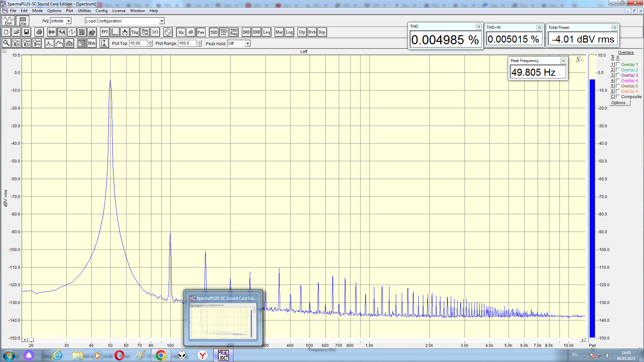Toggle the Composite overlay checkbox

click(618, 97)
